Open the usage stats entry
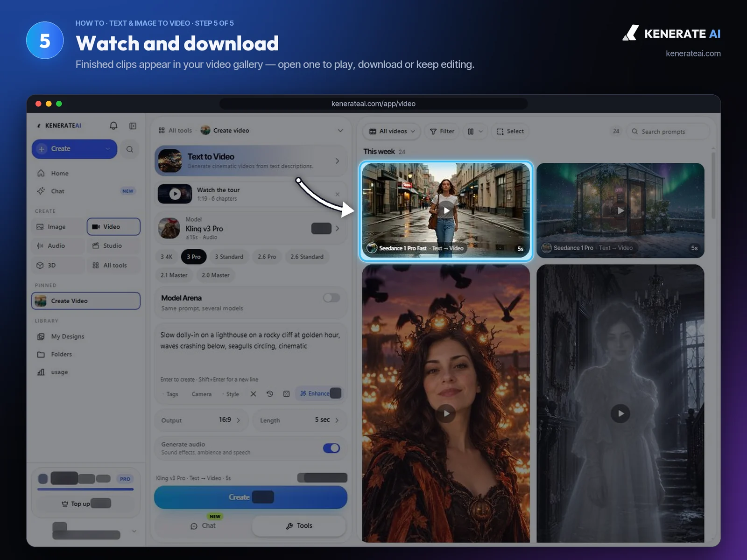 [x=86, y=372]
